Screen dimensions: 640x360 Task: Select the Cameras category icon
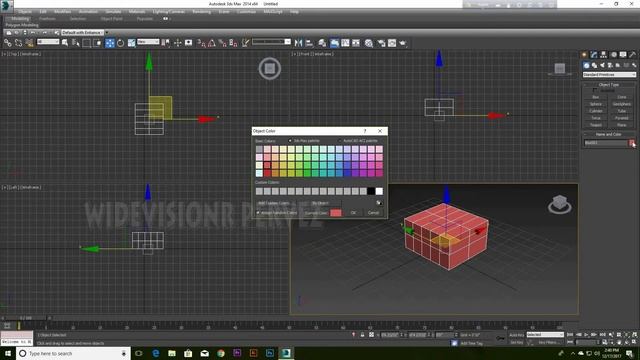(610, 65)
